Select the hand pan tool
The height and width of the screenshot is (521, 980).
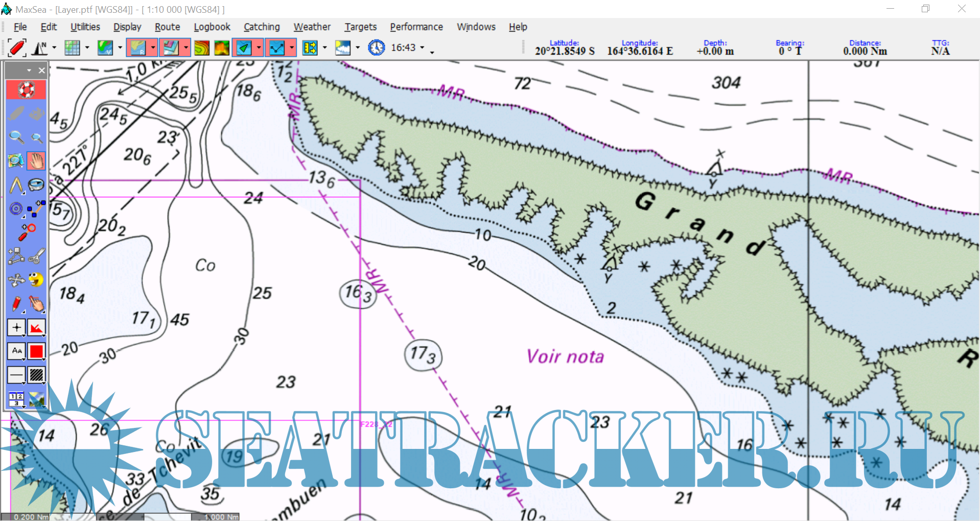(36, 161)
